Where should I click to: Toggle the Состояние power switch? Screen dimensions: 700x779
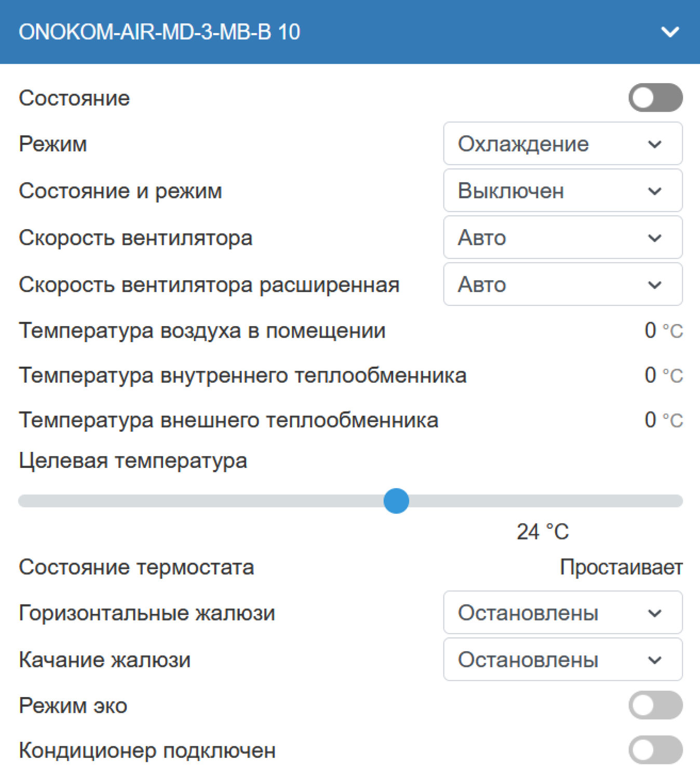[655, 98]
